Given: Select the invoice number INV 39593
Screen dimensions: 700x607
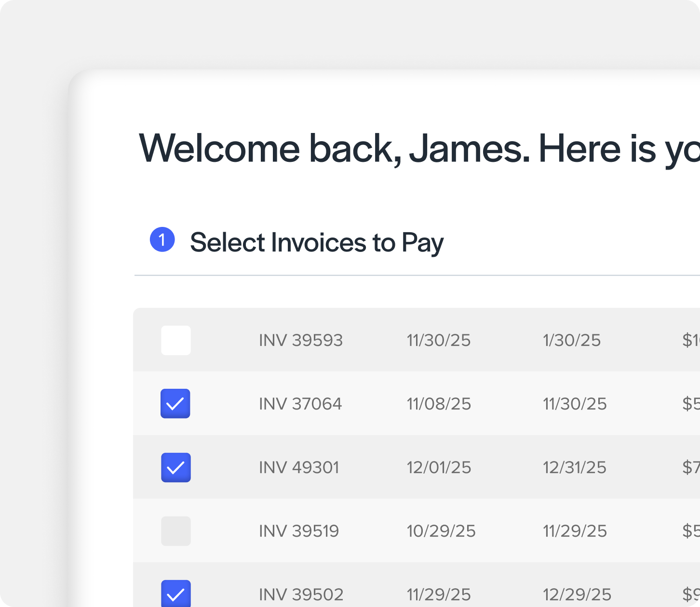Looking at the screenshot, I should (300, 340).
